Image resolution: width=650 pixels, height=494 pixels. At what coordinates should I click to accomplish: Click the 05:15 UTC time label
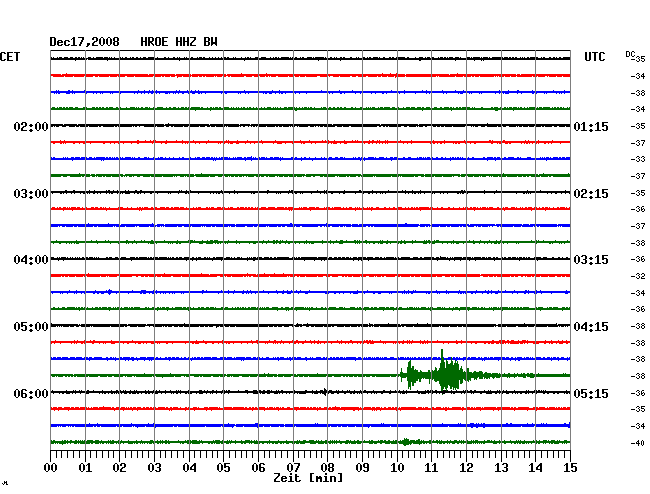click(591, 393)
